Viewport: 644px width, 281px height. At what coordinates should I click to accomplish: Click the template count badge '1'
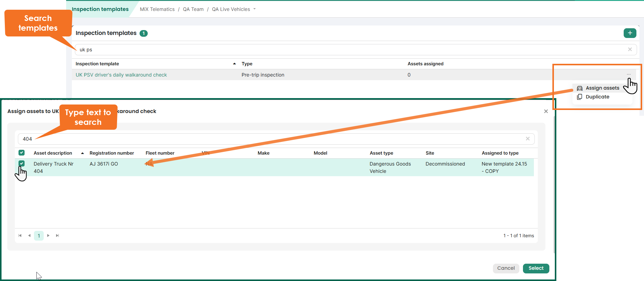(143, 33)
